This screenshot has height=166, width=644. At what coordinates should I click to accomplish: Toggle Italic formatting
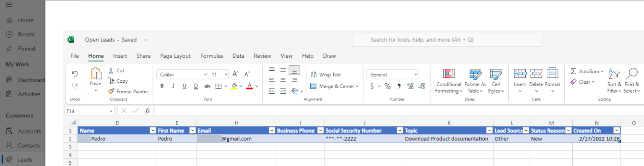173,86
